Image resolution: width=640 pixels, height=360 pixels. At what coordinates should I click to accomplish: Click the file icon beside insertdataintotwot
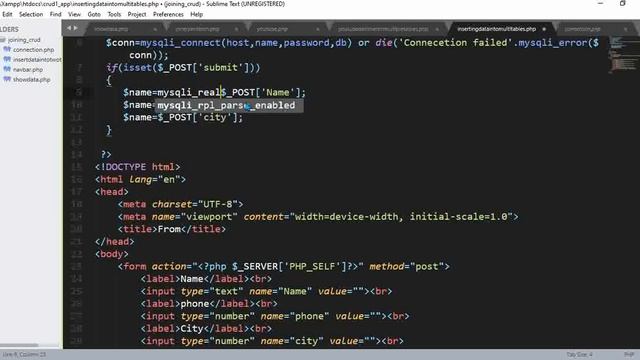tap(7, 60)
